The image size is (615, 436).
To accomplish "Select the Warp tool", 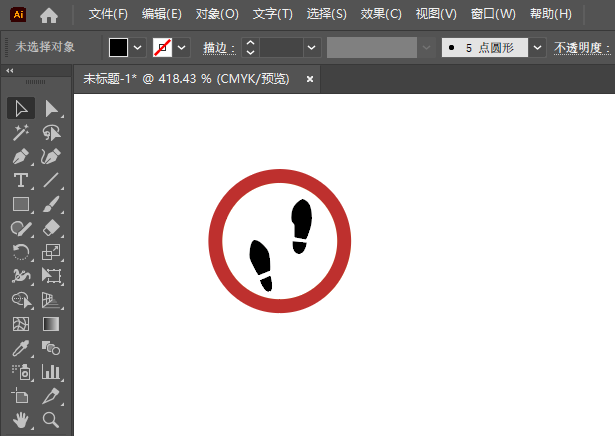I will click(x=21, y=276).
